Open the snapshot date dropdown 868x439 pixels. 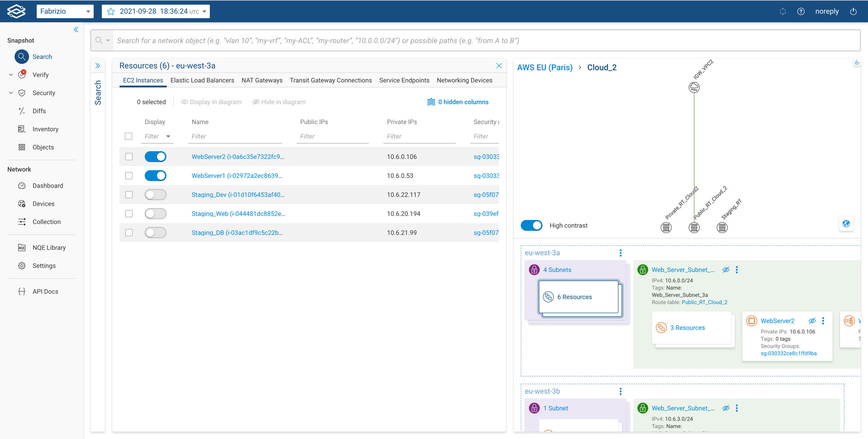click(156, 11)
